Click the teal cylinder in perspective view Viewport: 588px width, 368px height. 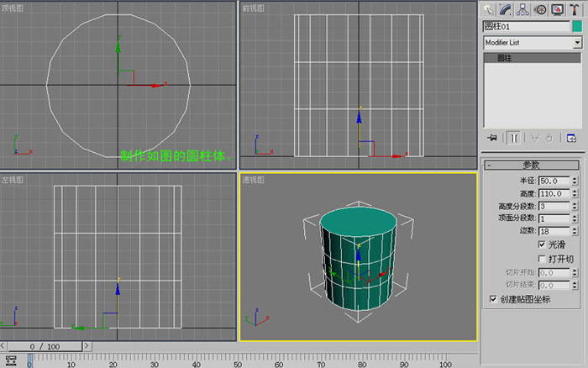point(358,259)
